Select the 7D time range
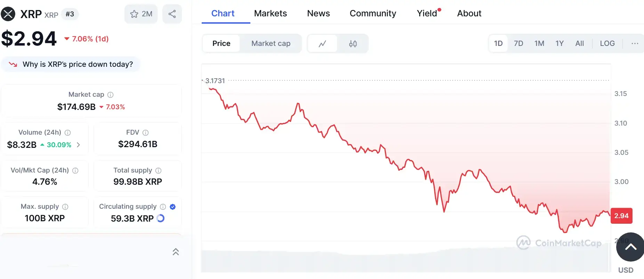Viewport: 644px width, 279px height. (518, 43)
